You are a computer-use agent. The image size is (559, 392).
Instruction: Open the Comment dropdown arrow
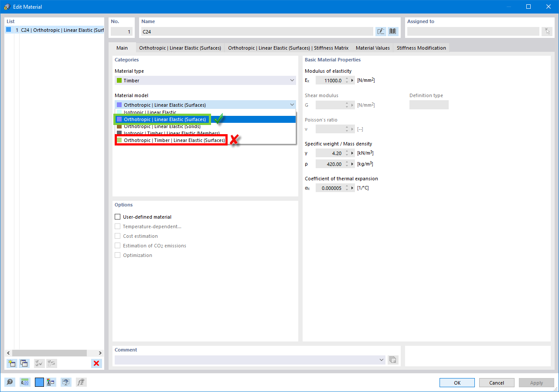[x=382, y=360]
